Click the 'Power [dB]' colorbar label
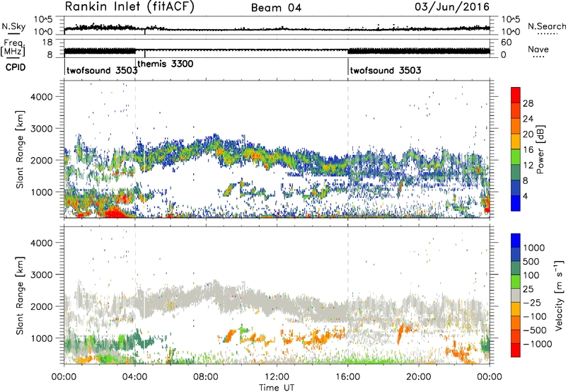The width and height of the screenshot is (566, 392). pyautogui.click(x=540, y=149)
